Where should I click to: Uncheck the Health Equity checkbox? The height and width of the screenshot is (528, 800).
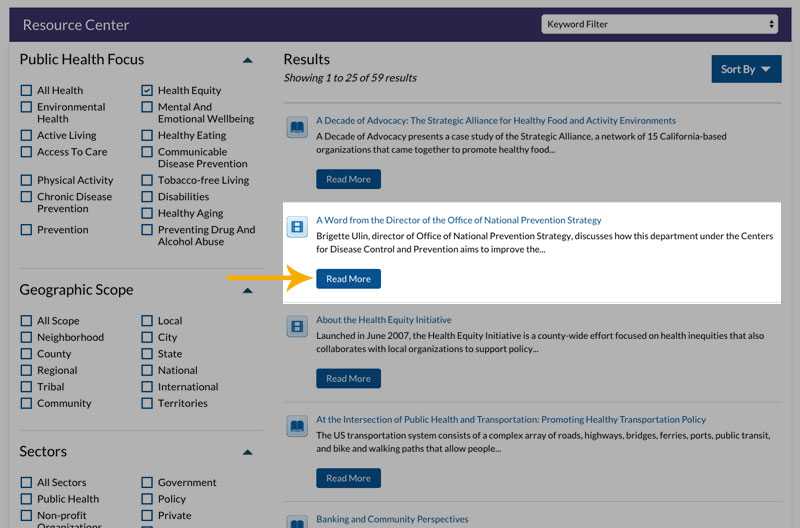(x=147, y=90)
